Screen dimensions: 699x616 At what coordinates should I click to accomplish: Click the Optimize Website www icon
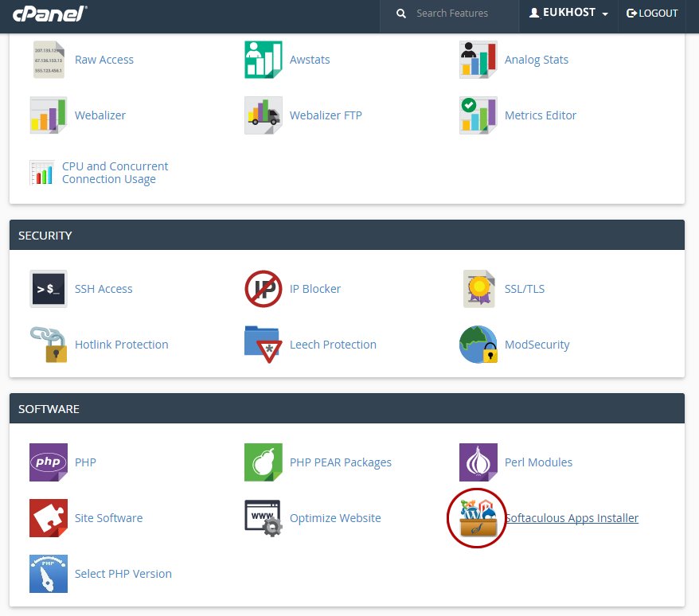(263, 518)
